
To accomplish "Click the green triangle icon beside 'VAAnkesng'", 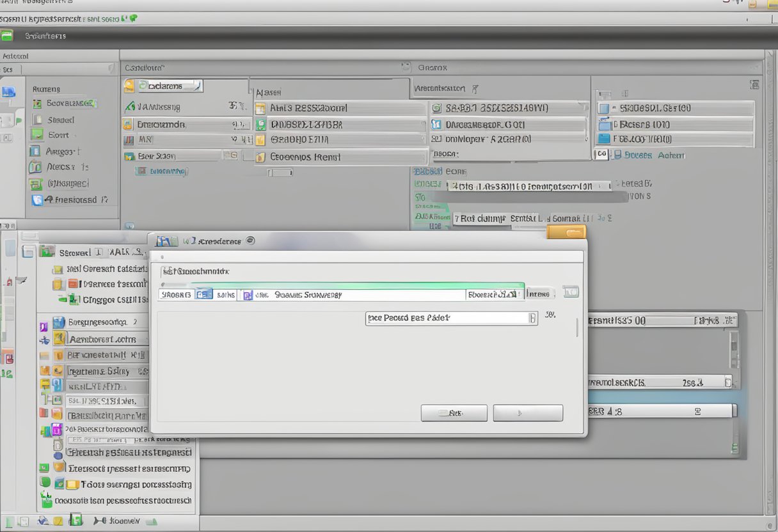I will 129,107.
